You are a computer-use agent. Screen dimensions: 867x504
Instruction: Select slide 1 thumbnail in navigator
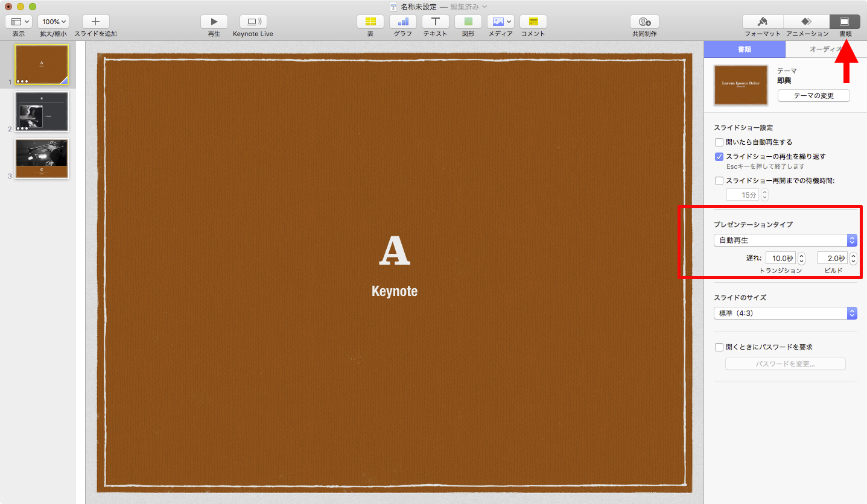click(42, 65)
